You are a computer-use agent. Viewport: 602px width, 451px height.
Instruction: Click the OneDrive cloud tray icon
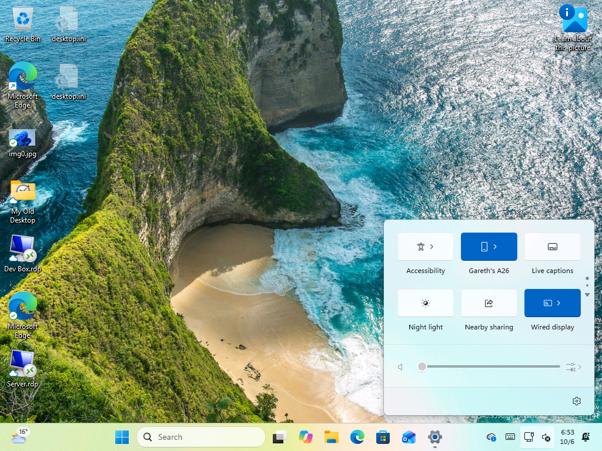click(x=491, y=437)
